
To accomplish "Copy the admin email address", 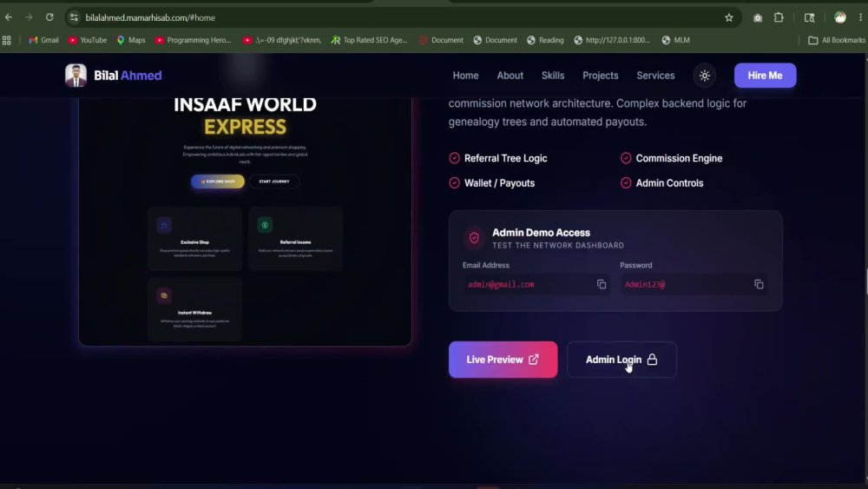I will coord(602,284).
